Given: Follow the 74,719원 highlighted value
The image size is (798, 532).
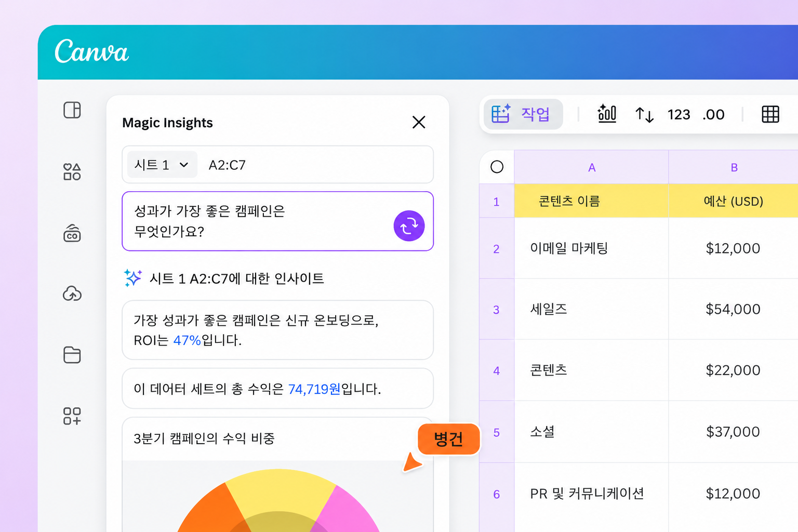Looking at the screenshot, I should point(314,389).
